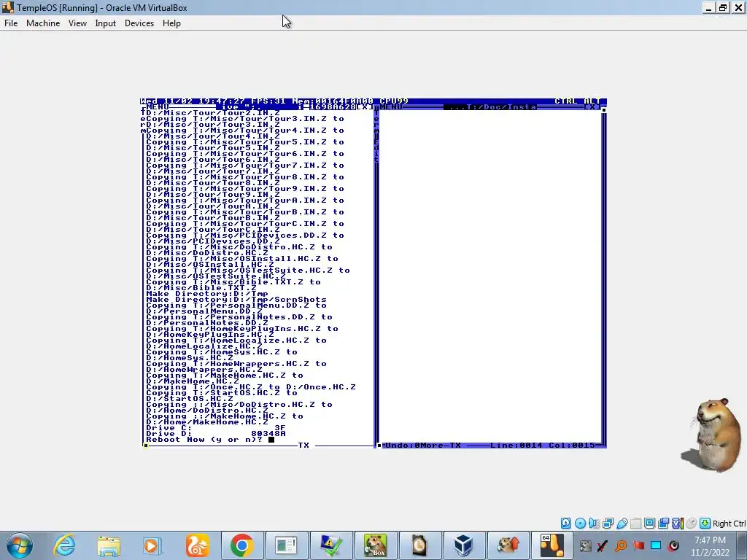The image size is (747, 560).
Task: Click the speaker volume tray icon
Action: tap(673, 545)
